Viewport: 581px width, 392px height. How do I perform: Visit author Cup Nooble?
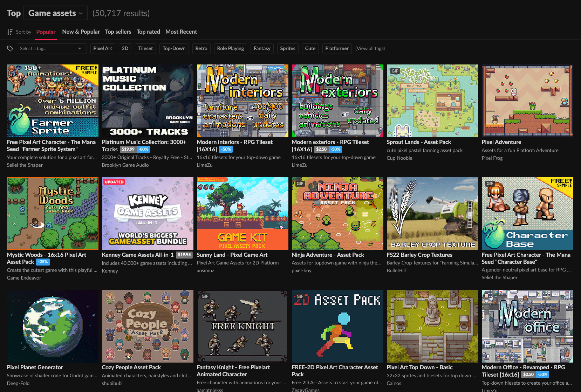(399, 158)
